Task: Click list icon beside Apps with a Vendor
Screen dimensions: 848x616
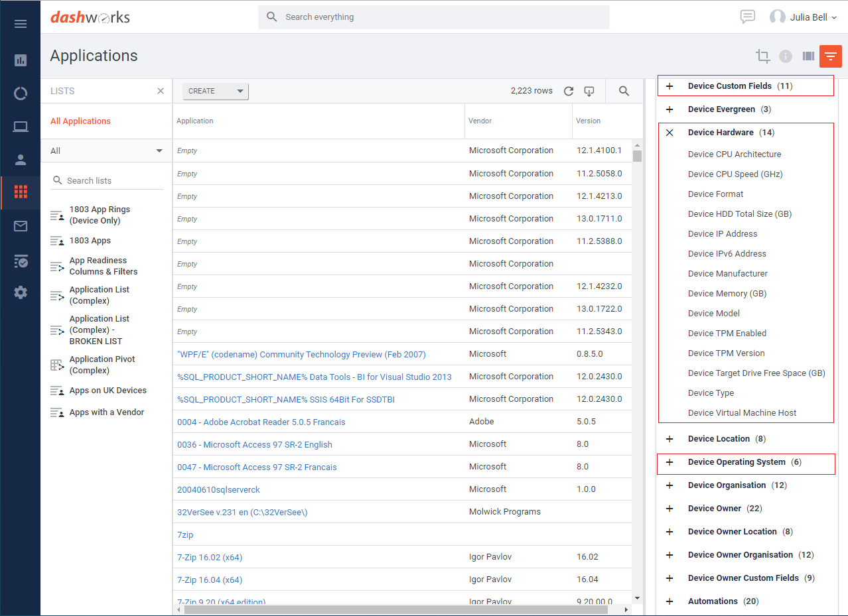Action: [x=57, y=413]
